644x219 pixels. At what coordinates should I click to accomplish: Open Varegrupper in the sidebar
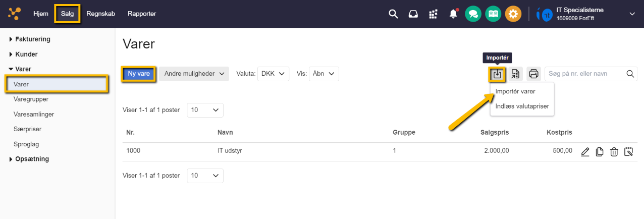click(30, 99)
